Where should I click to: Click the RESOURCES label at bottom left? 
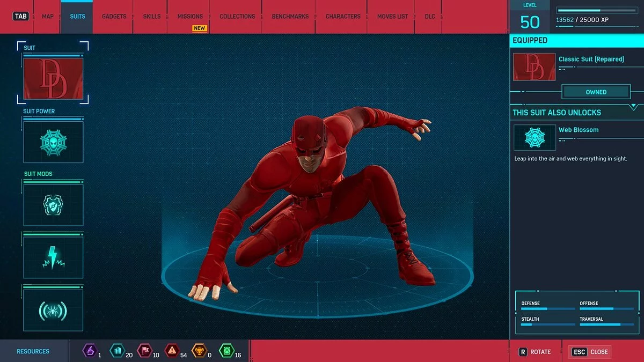(x=33, y=351)
